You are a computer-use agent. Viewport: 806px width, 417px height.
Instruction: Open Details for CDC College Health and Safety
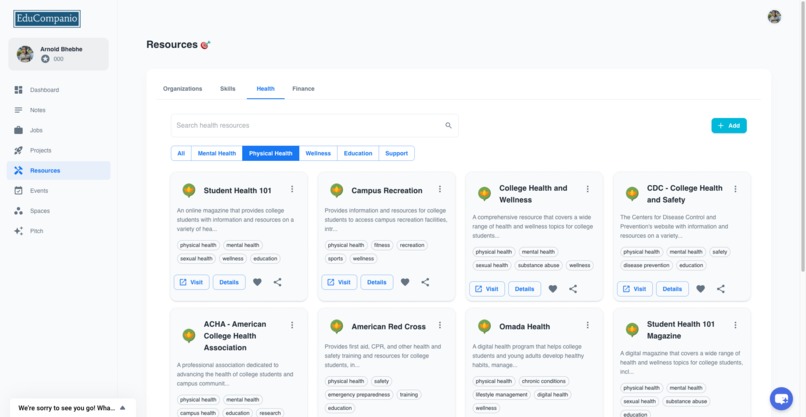pyautogui.click(x=672, y=289)
